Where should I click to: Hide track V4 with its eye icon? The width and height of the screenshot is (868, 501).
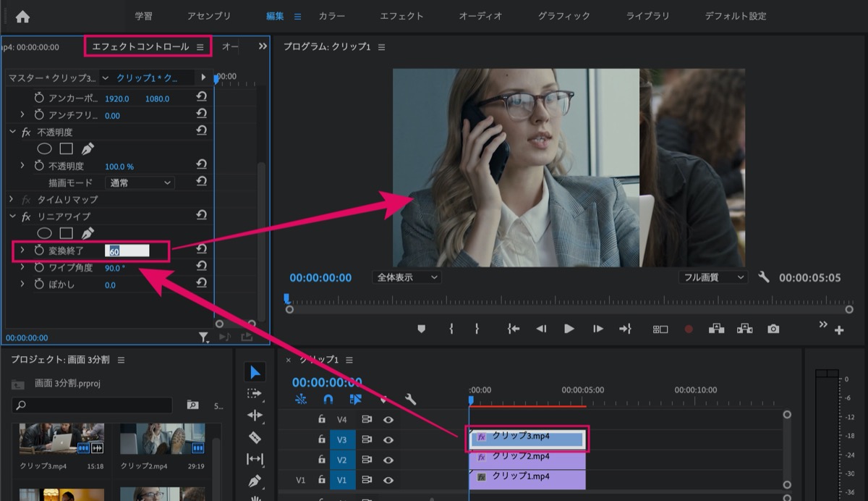(388, 419)
